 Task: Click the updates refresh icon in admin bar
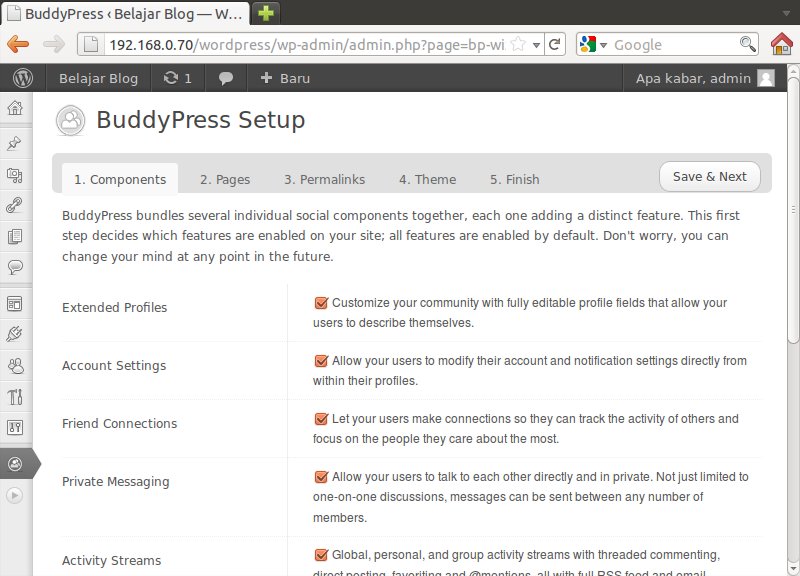click(x=171, y=78)
